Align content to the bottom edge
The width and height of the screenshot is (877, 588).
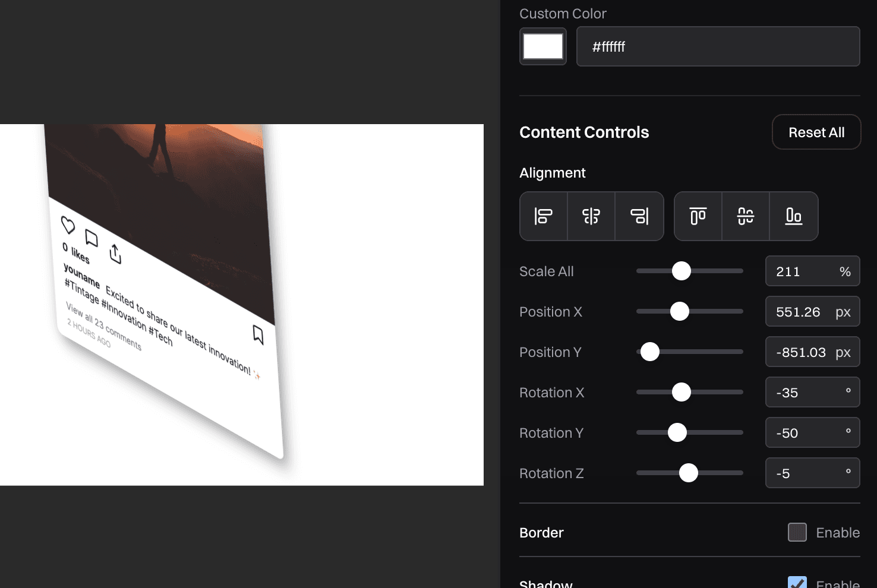[794, 216]
